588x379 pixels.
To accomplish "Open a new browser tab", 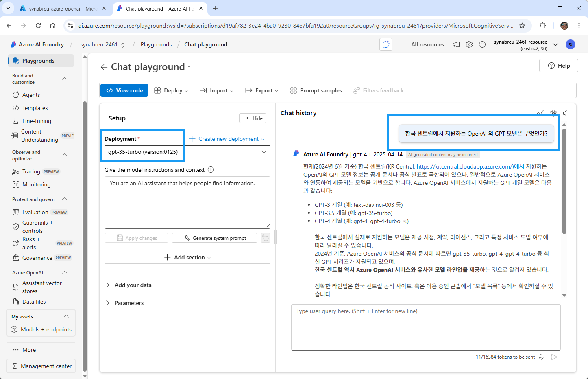I will [216, 8].
